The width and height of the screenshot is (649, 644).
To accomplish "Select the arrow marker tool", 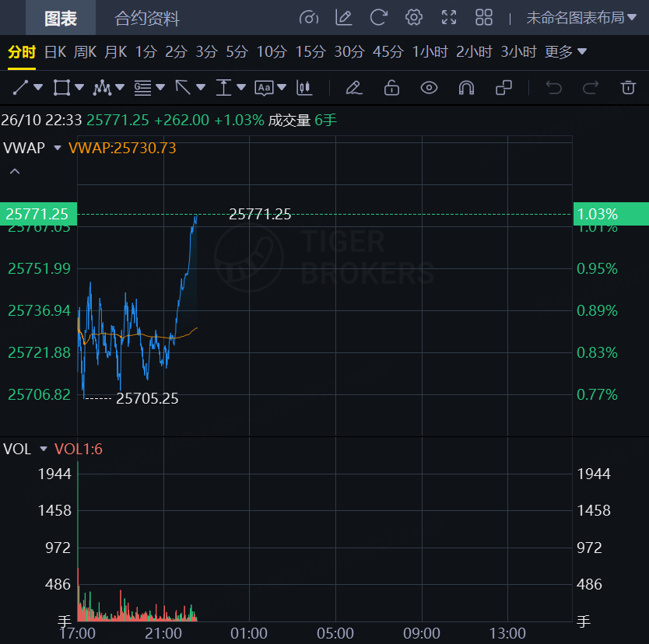I will pyautogui.click(x=183, y=88).
